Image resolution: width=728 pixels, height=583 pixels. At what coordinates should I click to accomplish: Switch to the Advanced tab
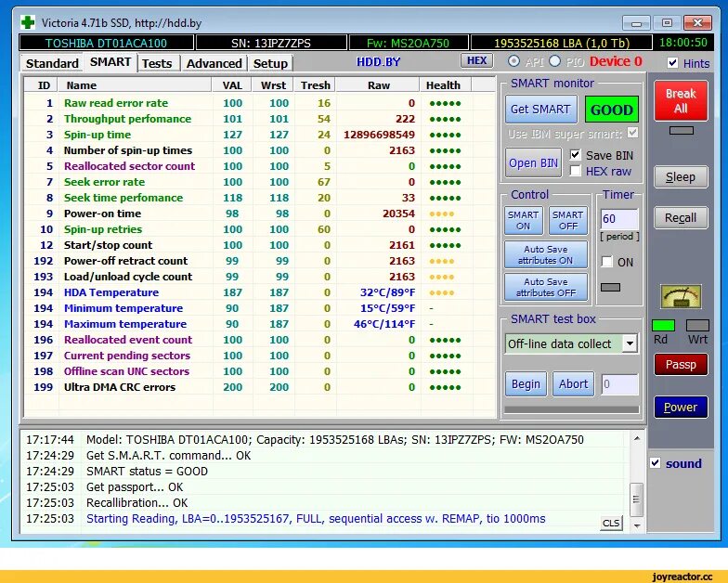(x=214, y=63)
